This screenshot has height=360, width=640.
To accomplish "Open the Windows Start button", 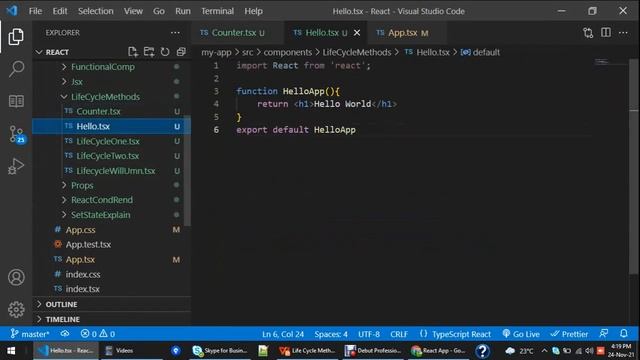I will (11, 351).
